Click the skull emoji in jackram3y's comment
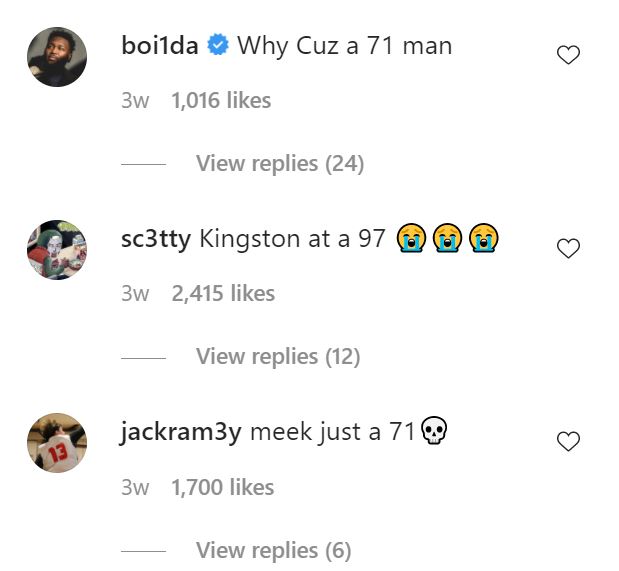 433,432
